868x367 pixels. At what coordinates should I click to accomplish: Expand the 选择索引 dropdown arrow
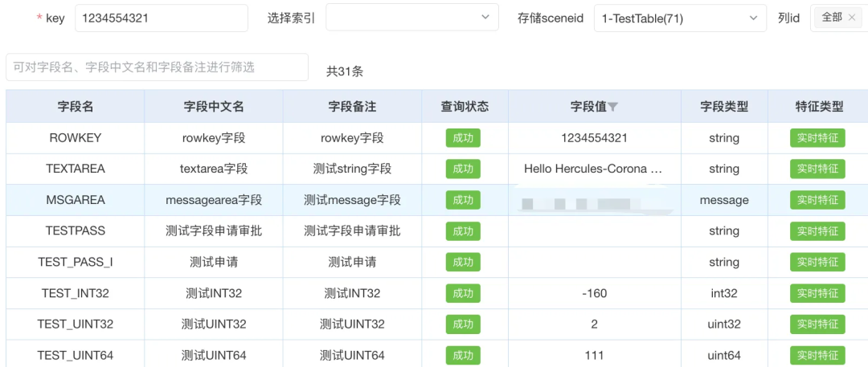(485, 17)
